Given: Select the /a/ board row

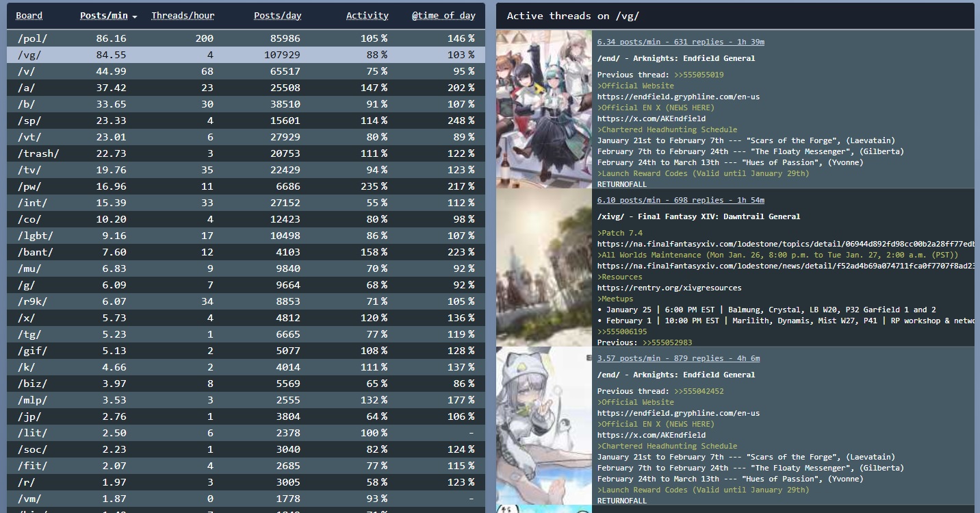Looking at the screenshot, I should (x=246, y=88).
